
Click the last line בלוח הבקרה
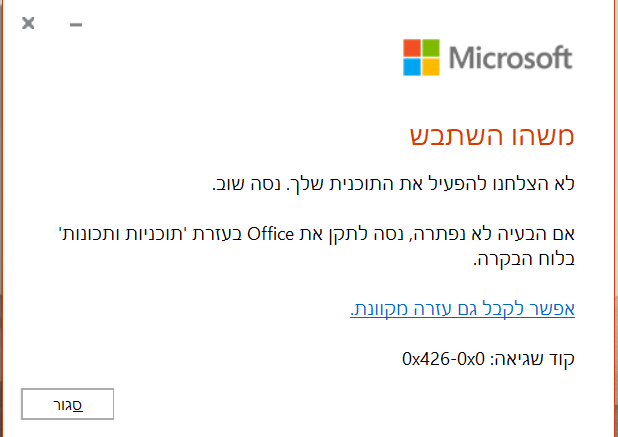pos(524,259)
